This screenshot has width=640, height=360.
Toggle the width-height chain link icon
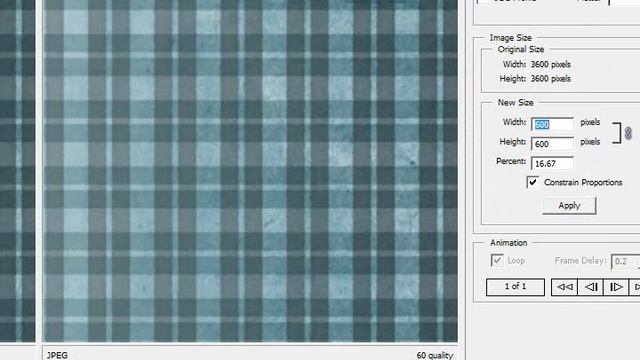(628, 133)
